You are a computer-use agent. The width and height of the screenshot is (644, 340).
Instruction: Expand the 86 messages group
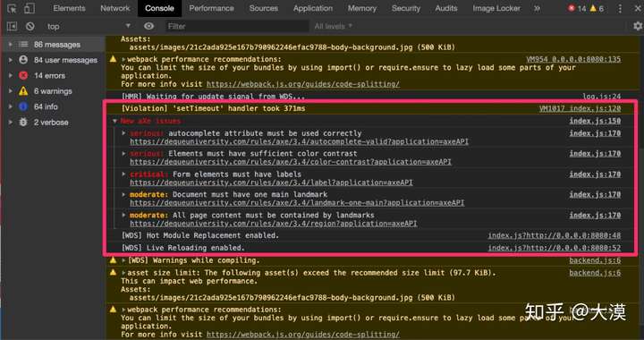coord(10,45)
